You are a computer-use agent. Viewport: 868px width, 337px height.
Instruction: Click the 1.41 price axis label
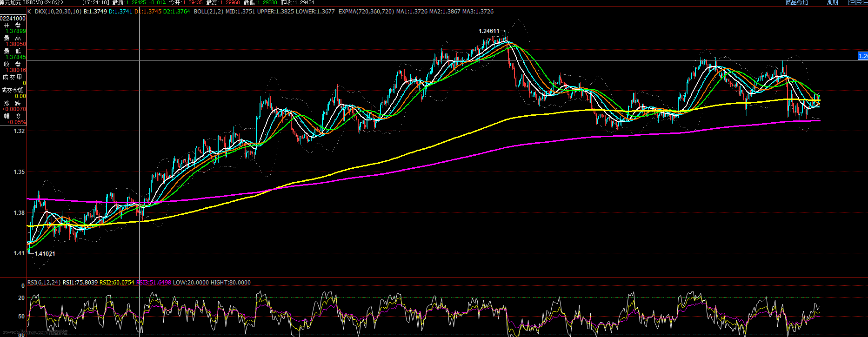[19, 253]
